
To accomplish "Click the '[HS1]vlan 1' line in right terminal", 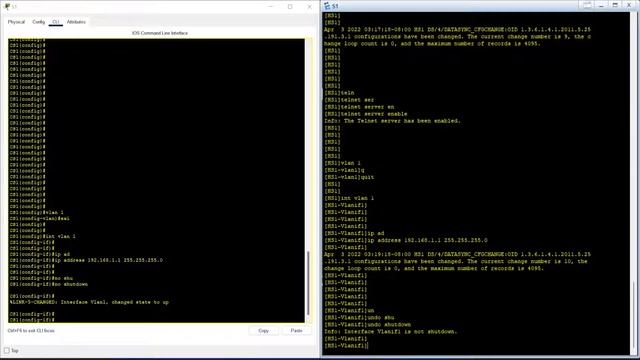I will (x=342, y=163).
